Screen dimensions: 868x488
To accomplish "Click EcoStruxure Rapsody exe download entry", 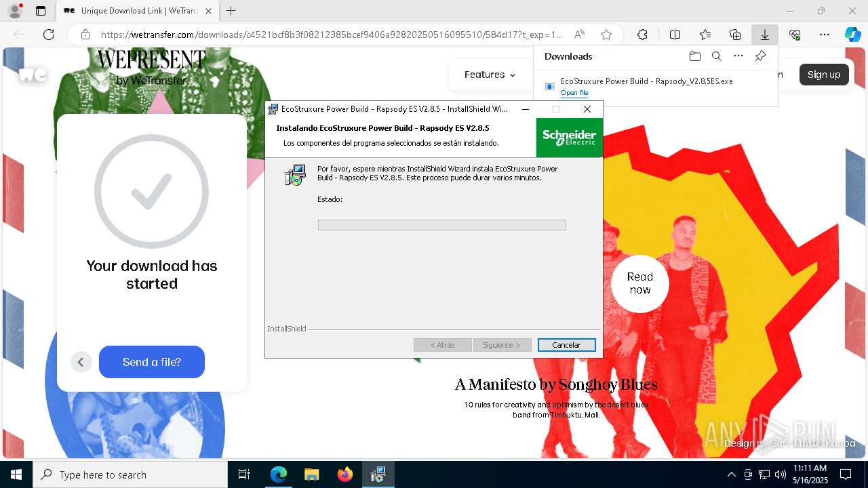I will [656, 86].
